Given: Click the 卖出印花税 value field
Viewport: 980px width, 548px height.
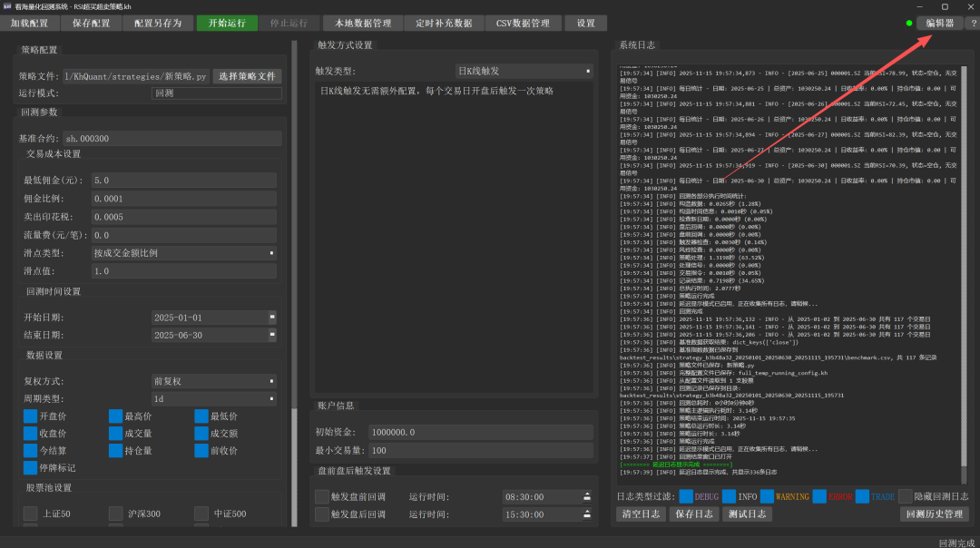Looking at the screenshot, I should pos(183,217).
